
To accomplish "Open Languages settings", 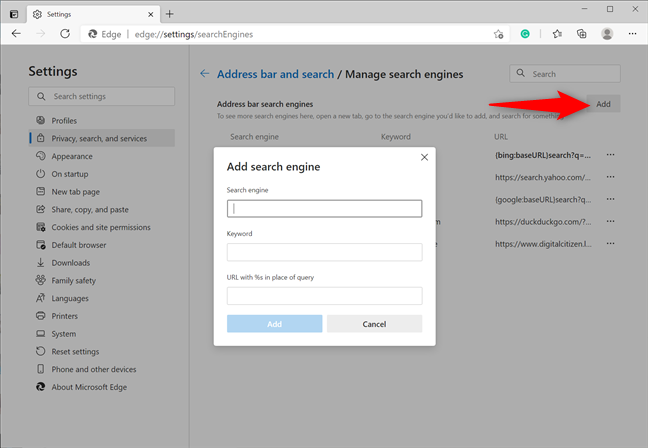I will pyautogui.click(x=102, y=298).
